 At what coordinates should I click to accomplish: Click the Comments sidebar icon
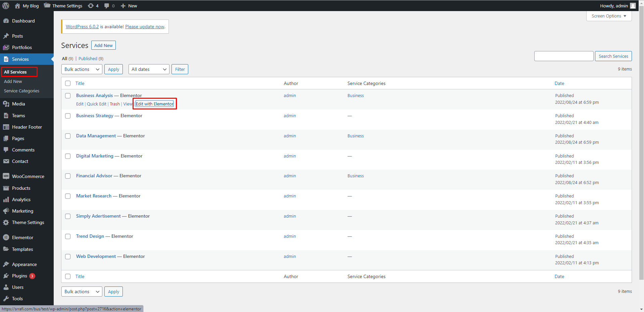[6, 150]
